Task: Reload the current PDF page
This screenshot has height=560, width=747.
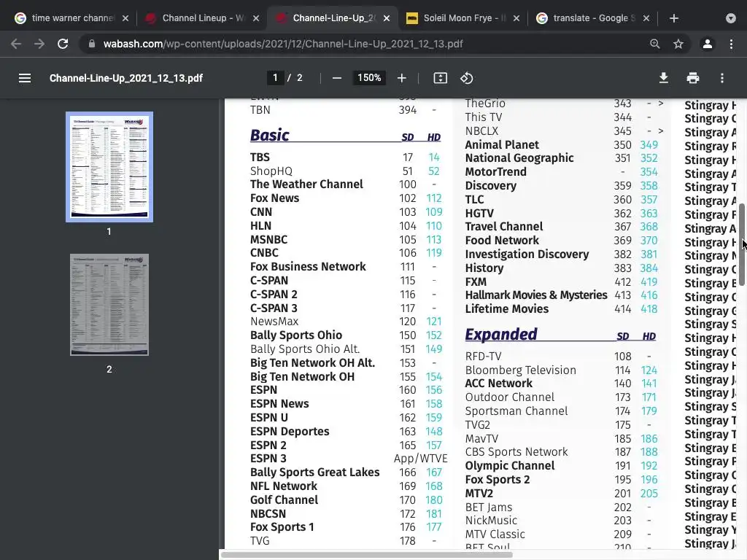Action: point(63,44)
